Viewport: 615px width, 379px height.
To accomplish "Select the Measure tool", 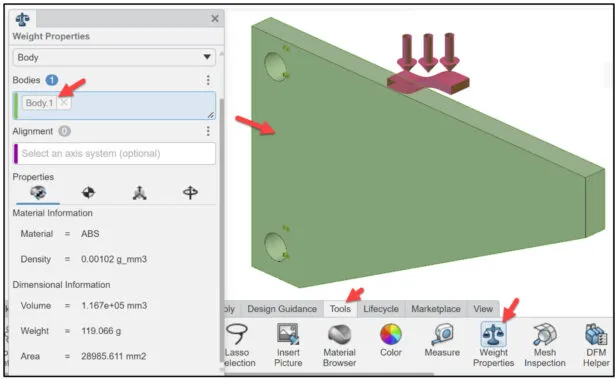I will [x=442, y=340].
